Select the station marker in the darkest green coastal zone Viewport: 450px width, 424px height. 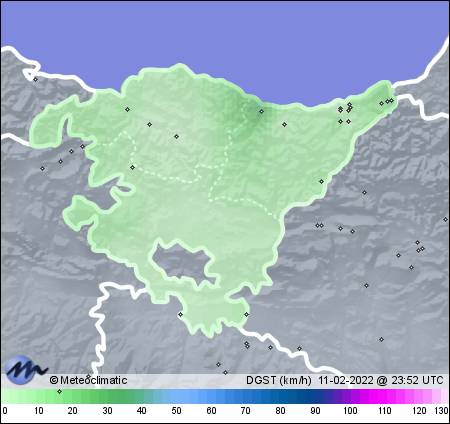262,111
